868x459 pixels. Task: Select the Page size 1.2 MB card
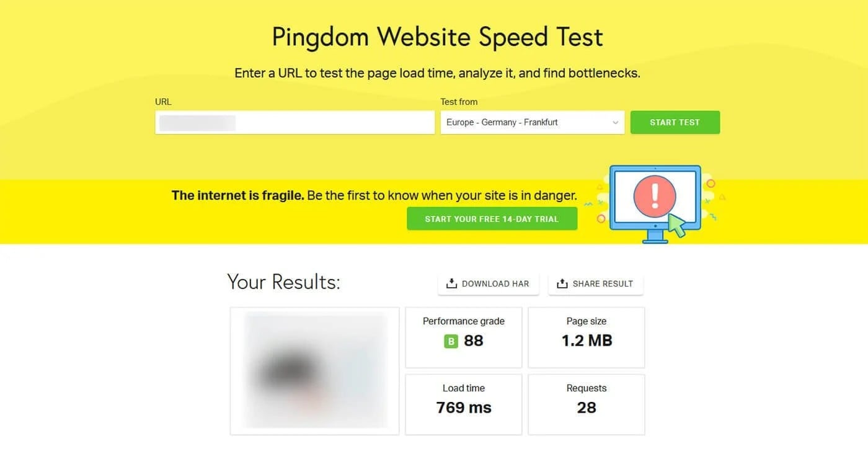point(586,337)
